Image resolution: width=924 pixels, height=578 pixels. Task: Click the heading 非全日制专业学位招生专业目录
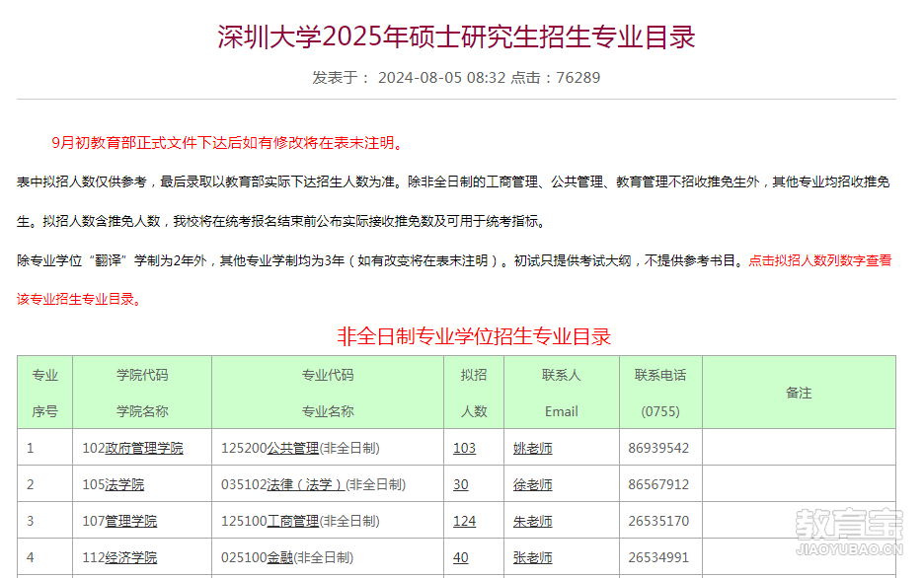click(474, 336)
